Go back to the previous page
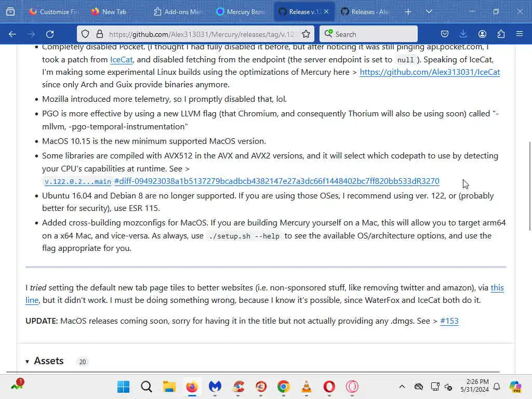 12,34
